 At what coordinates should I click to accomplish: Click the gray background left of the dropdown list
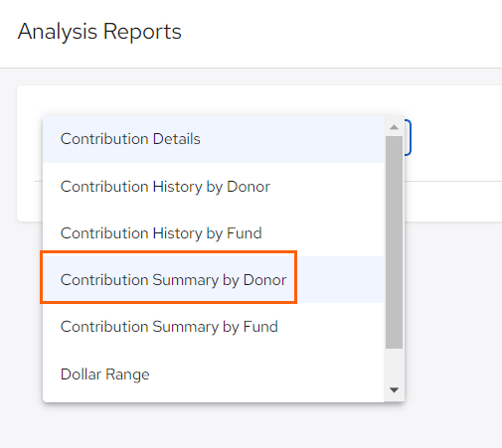[x=20, y=315]
